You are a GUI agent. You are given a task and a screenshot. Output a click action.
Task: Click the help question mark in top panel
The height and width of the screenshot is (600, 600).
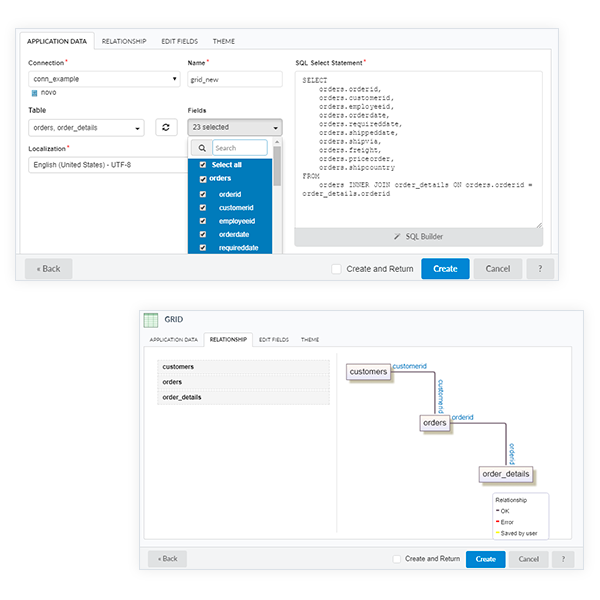(540, 269)
